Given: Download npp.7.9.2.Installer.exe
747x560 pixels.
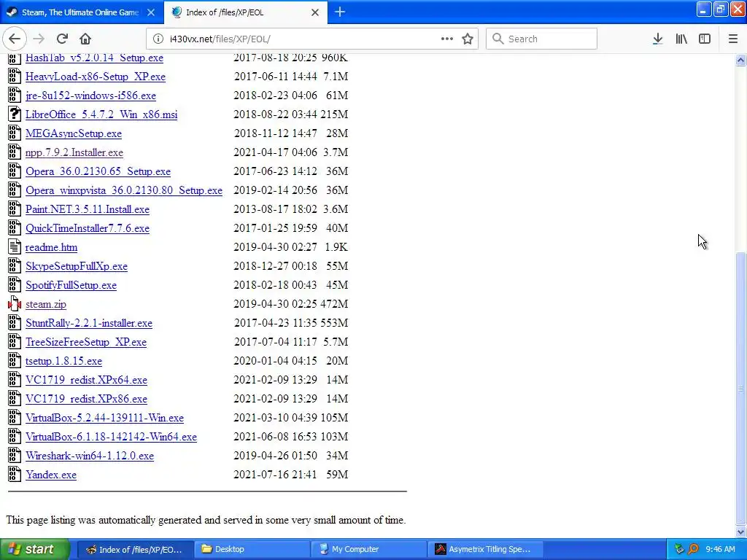Looking at the screenshot, I should click(74, 153).
